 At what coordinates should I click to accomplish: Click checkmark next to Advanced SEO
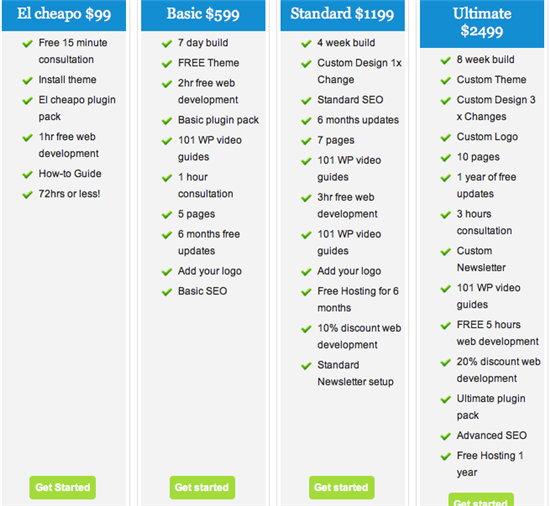[x=445, y=437]
